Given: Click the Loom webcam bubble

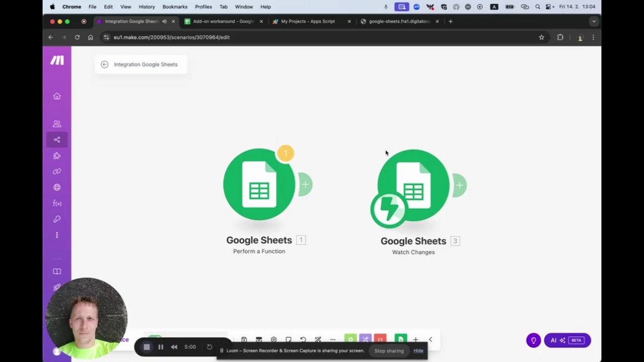Looking at the screenshot, I should click(87, 318).
